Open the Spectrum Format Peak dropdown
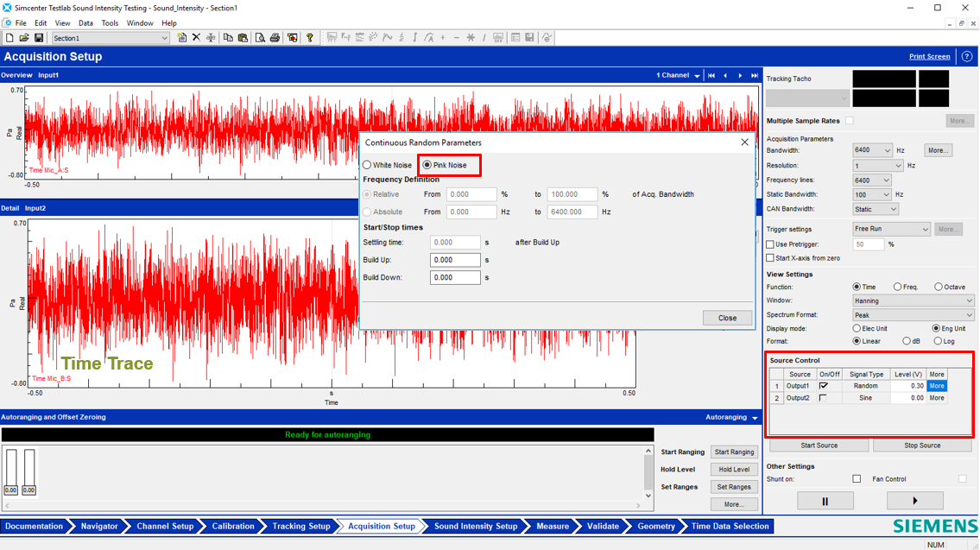Image resolution: width=980 pixels, height=550 pixels. tap(914, 315)
